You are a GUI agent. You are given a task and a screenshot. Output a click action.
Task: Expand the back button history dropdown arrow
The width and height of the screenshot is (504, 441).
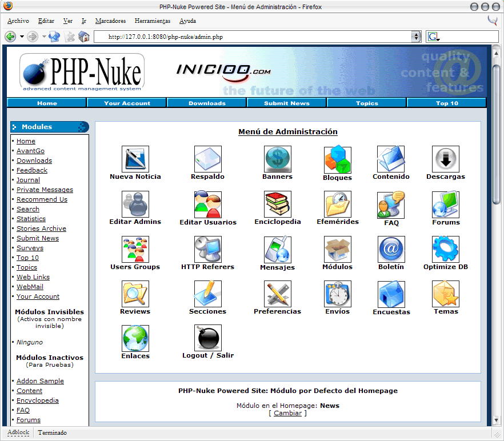[x=22, y=37]
